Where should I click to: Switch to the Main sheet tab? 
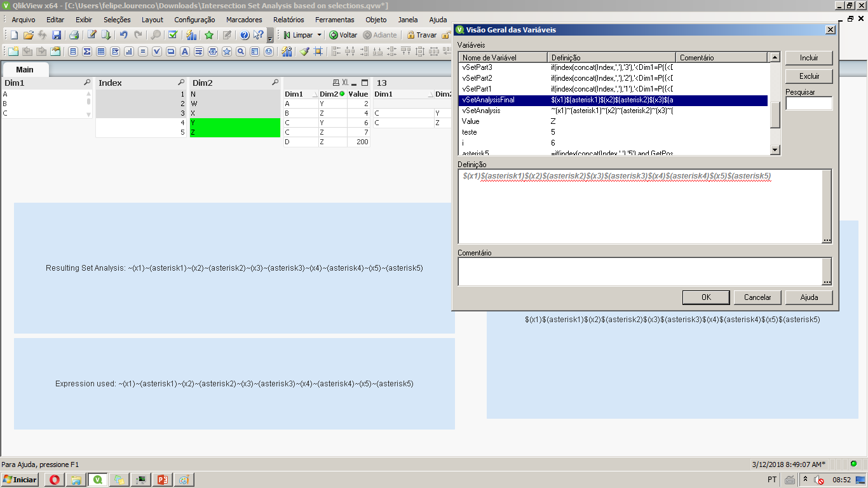click(25, 69)
